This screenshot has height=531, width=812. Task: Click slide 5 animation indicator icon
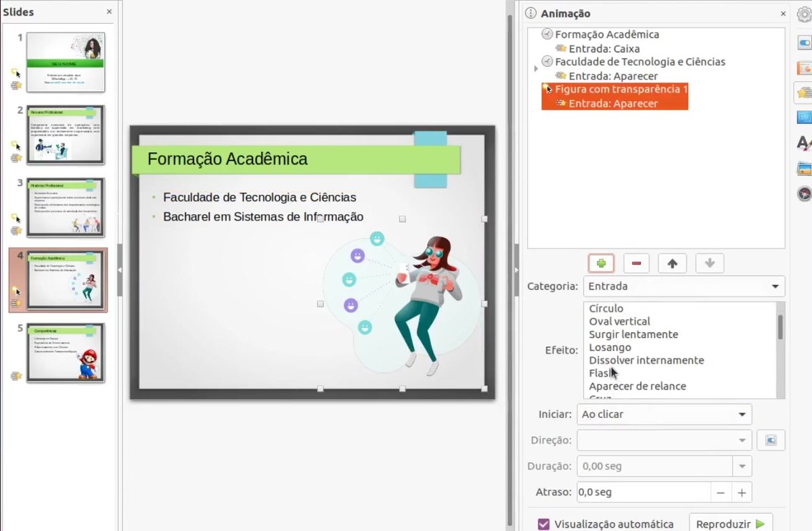(16, 376)
